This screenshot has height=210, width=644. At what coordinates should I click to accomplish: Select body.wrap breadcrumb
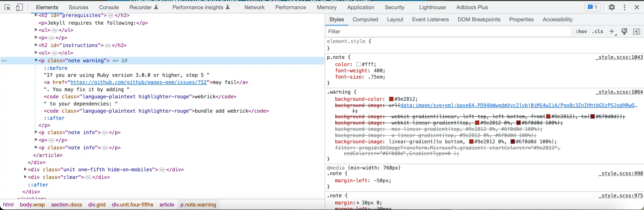32,204
